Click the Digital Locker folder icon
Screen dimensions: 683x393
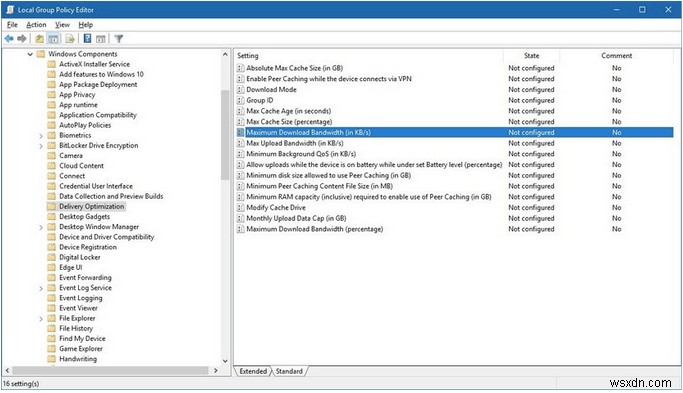coord(51,257)
